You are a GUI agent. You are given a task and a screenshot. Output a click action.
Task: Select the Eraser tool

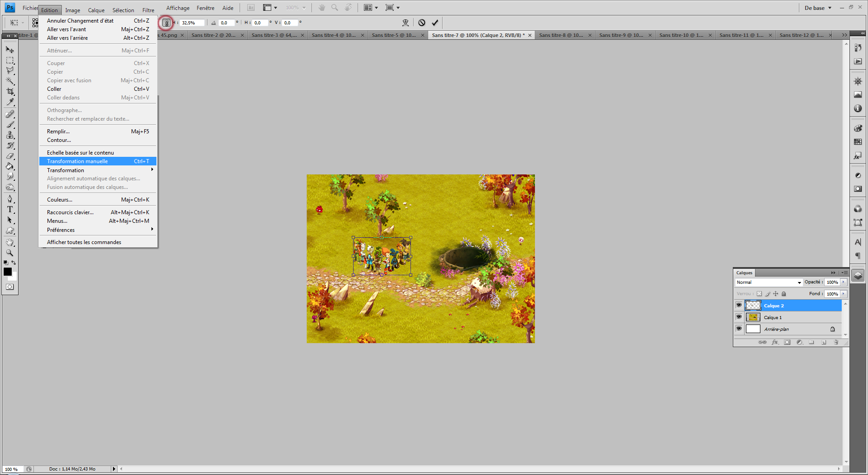[x=9, y=155]
